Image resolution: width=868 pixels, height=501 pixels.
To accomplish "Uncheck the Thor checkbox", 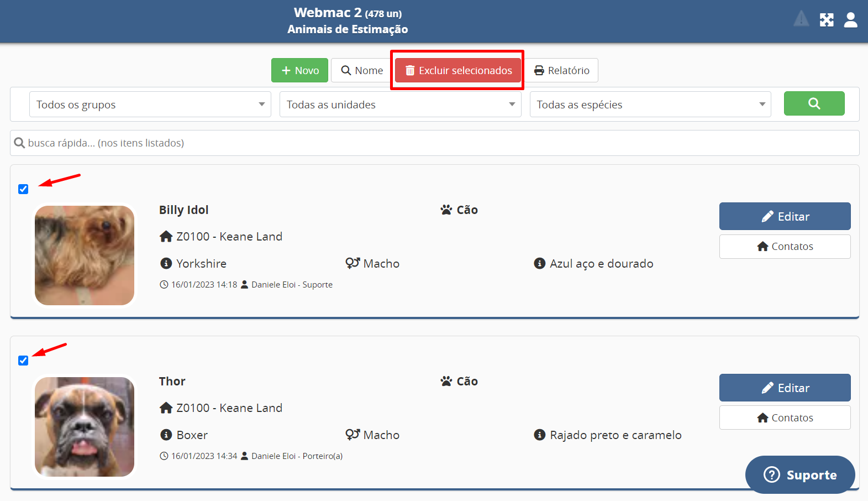I will [23, 361].
